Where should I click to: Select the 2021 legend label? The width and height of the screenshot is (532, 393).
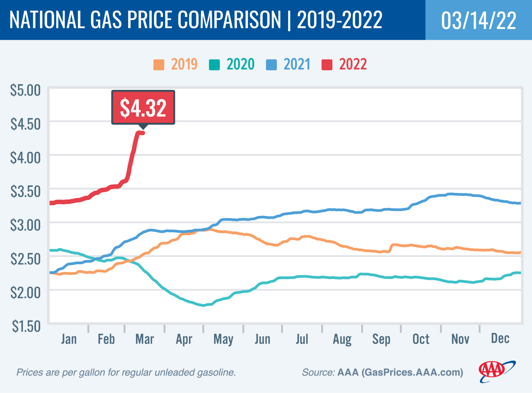297,64
